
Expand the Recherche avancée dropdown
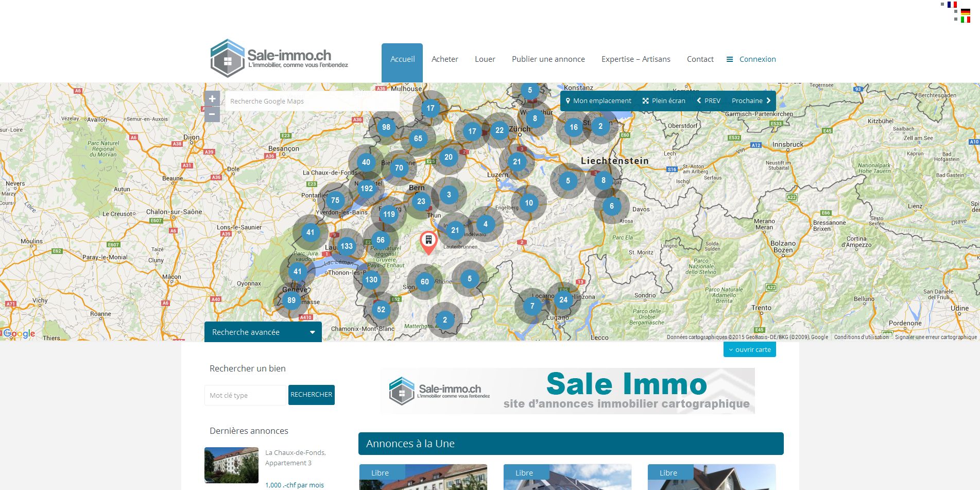[x=263, y=332]
